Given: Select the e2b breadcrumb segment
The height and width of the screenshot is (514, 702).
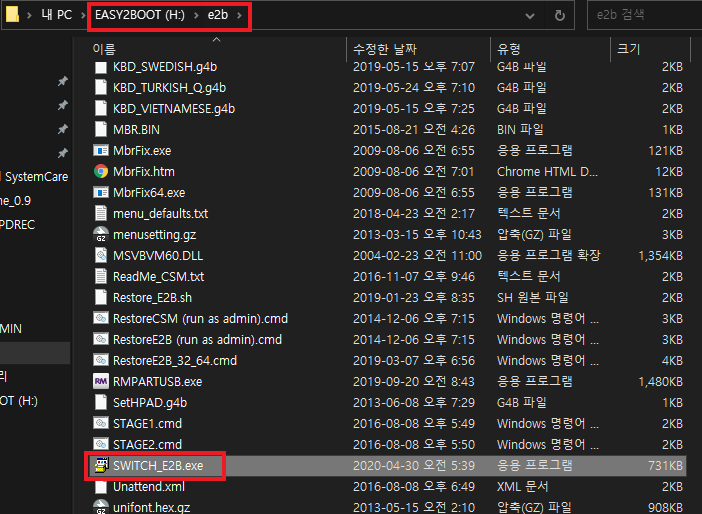Looking at the screenshot, I should pyautogui.click(x=218, y=15).
